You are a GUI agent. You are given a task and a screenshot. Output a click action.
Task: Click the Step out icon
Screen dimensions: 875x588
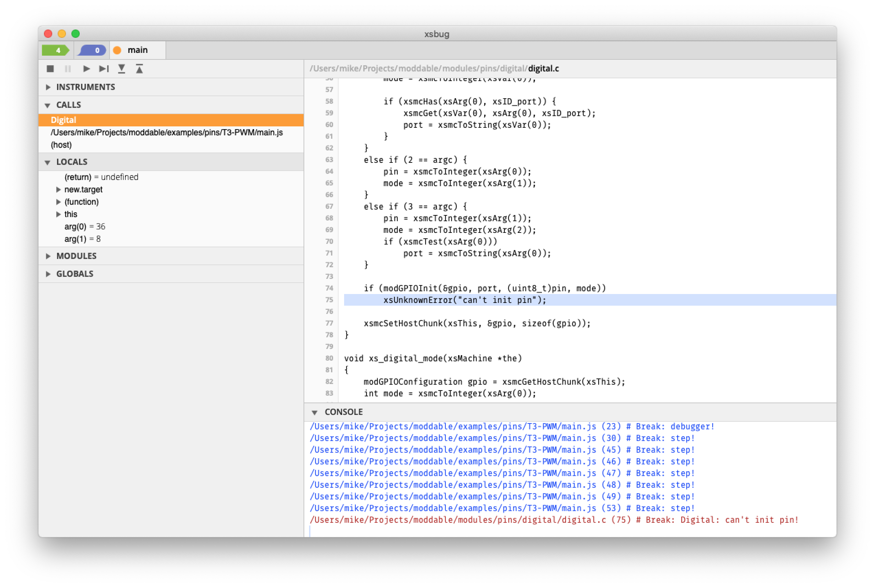[139, 69]
